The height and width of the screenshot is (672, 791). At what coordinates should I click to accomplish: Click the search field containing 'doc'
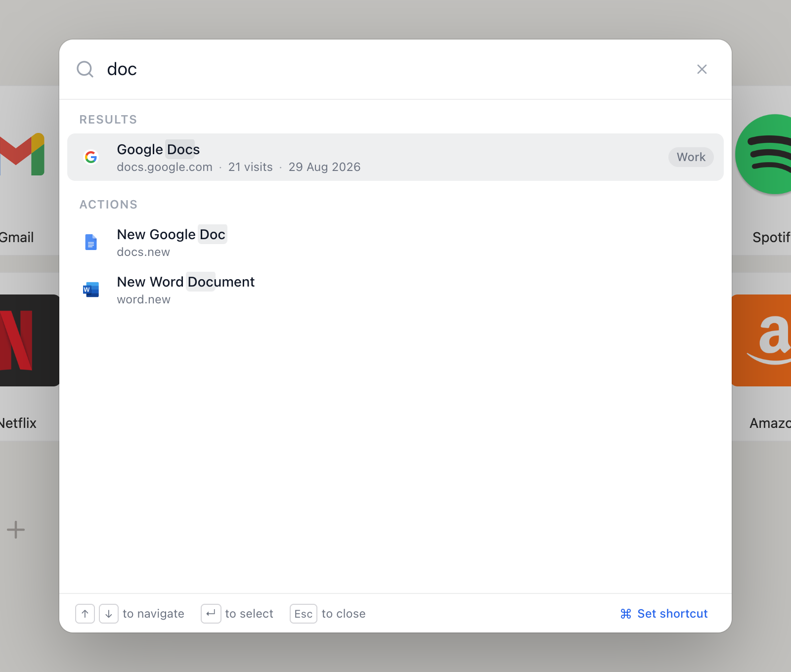pyautogui.click(x=395, y=69)
